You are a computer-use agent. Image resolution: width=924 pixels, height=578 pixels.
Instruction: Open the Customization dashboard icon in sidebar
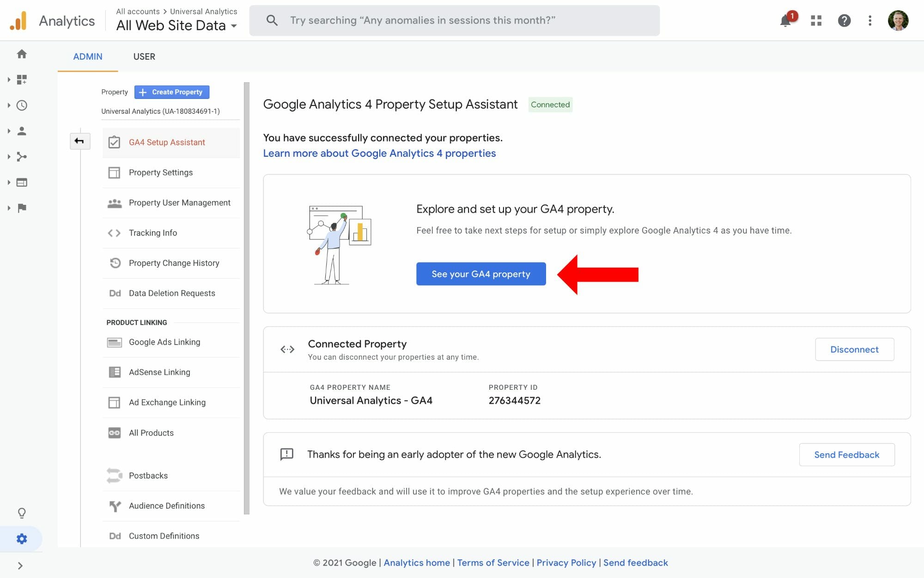click(22, 80)
